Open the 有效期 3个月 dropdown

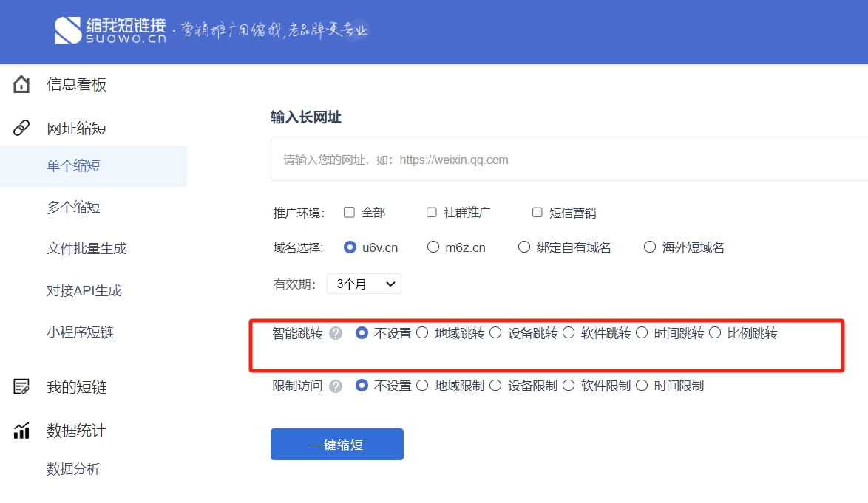coord(365,284)
